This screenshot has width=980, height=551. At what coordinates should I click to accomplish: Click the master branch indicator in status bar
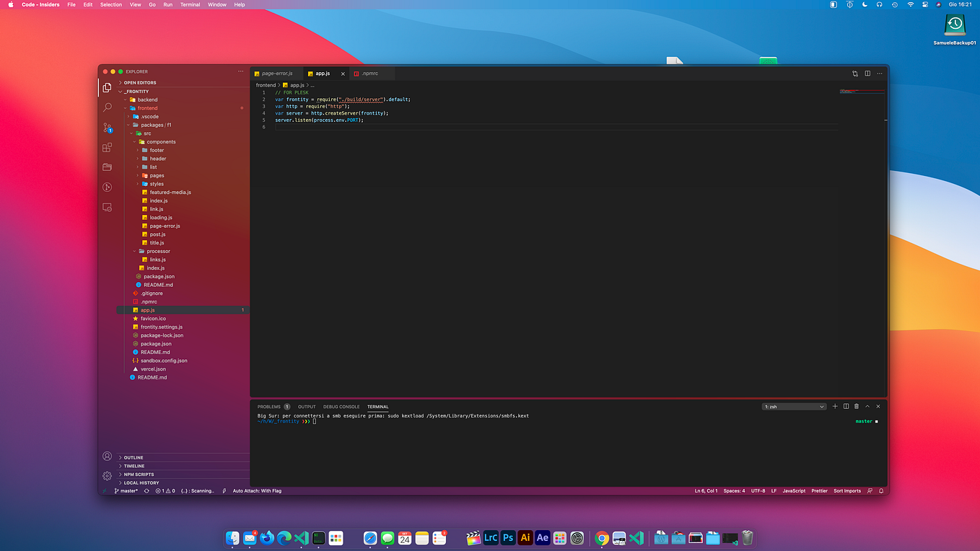[x=126, y=490]
